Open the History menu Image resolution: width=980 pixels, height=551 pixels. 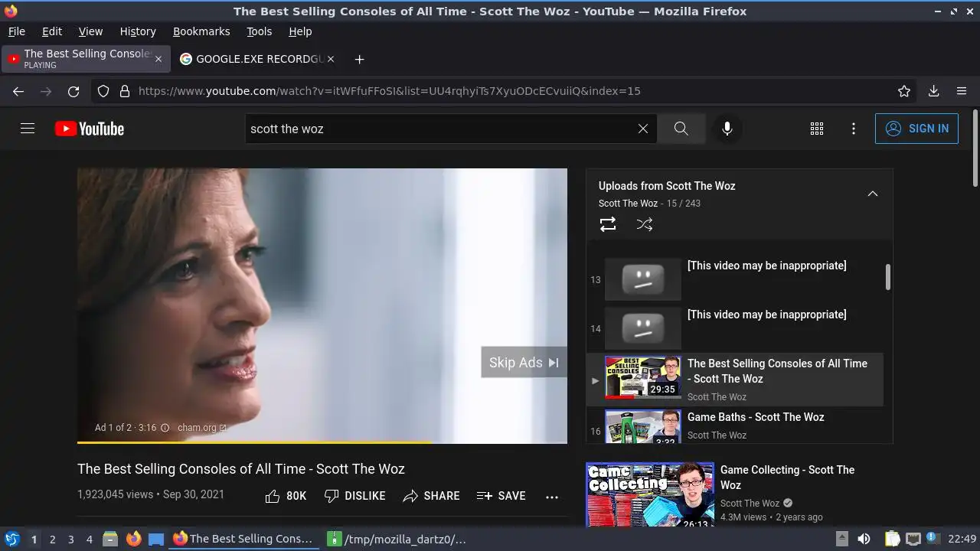point(138,31)
